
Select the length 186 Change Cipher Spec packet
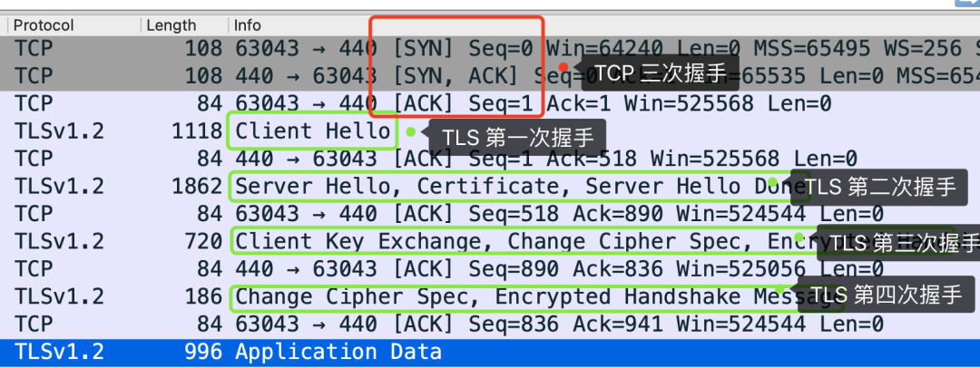pos(454,296)
